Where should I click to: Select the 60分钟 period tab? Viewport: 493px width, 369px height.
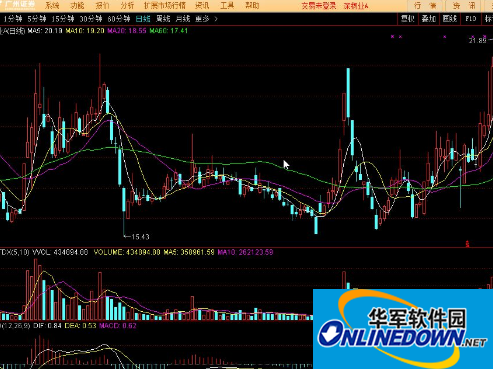click(119, 19)
